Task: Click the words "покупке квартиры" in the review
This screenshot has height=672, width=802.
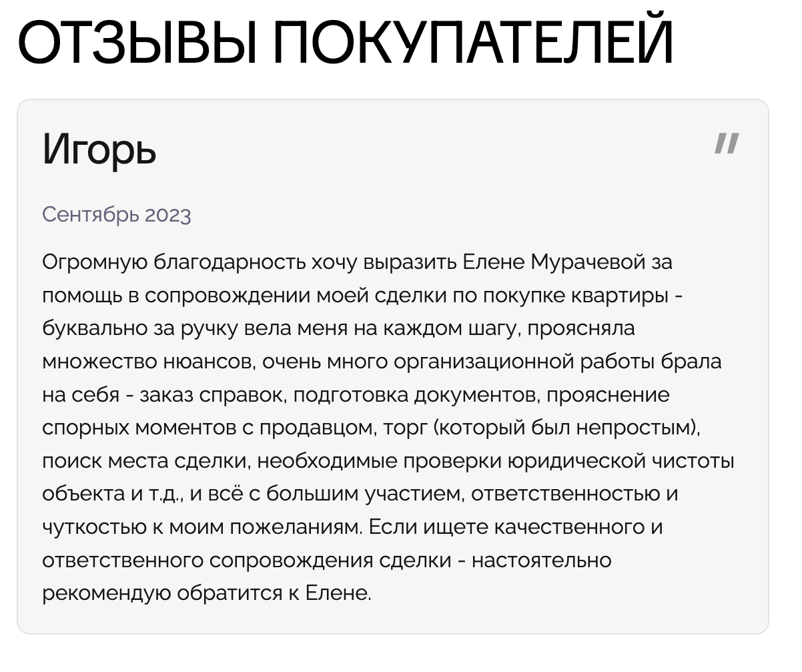Action: pos(574,296)
